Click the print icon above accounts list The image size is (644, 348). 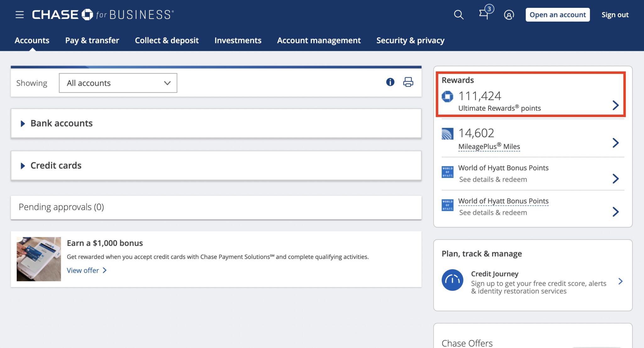(408, 82)
